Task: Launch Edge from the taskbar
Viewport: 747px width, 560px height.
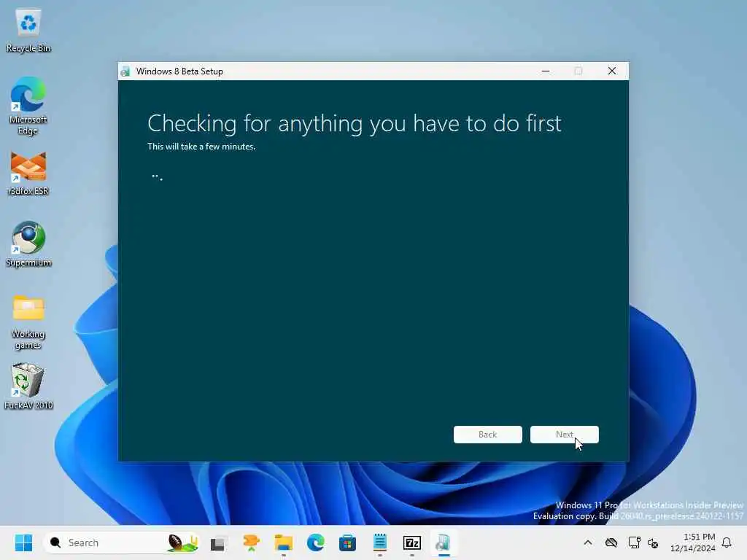Action: 315,542
